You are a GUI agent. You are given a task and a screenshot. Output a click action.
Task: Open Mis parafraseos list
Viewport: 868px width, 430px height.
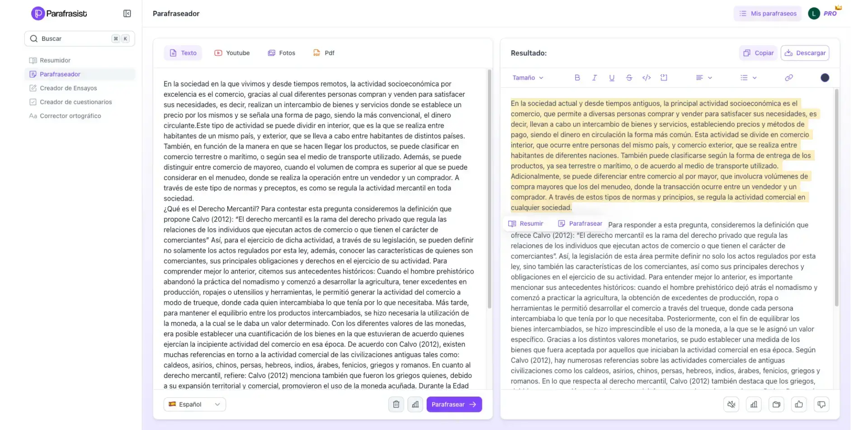coord(768,14)
